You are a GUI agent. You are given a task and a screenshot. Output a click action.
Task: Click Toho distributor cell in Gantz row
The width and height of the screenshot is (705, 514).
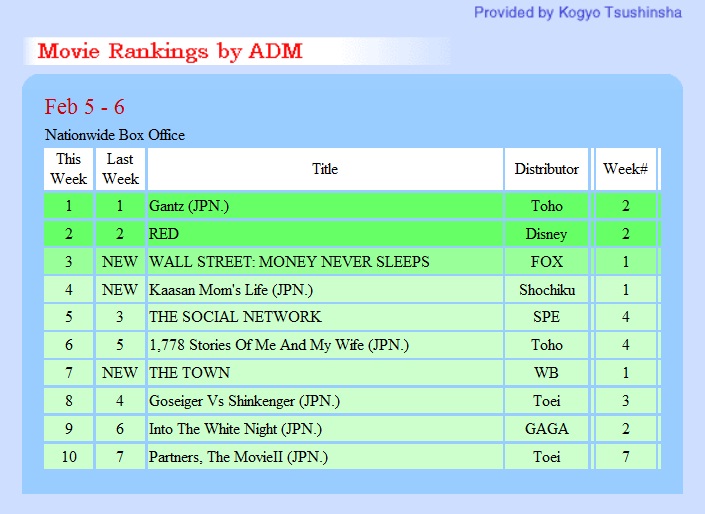pyautogui.click(x=546, y=206)
